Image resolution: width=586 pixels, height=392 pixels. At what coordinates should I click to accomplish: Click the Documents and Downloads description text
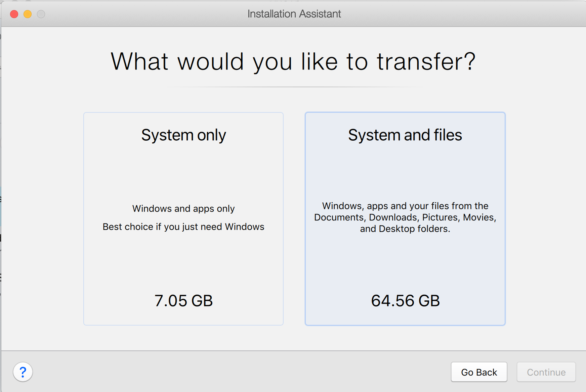tap(405, 217)
